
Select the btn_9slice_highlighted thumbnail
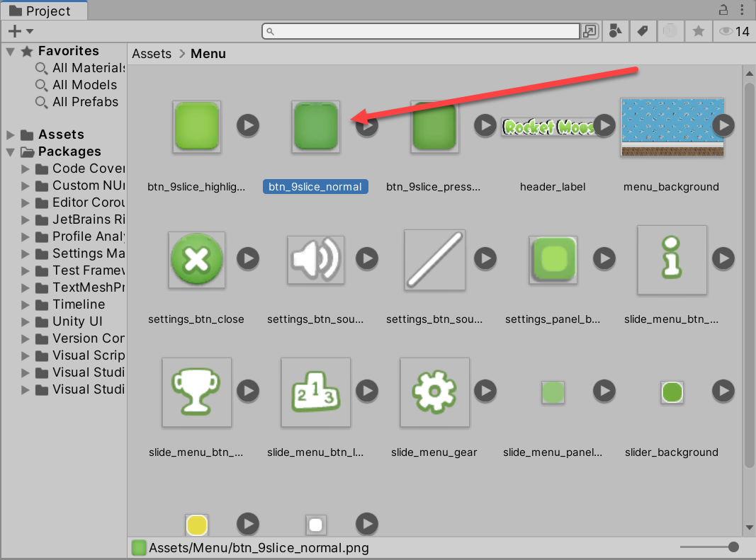click(x=197, y=127)
